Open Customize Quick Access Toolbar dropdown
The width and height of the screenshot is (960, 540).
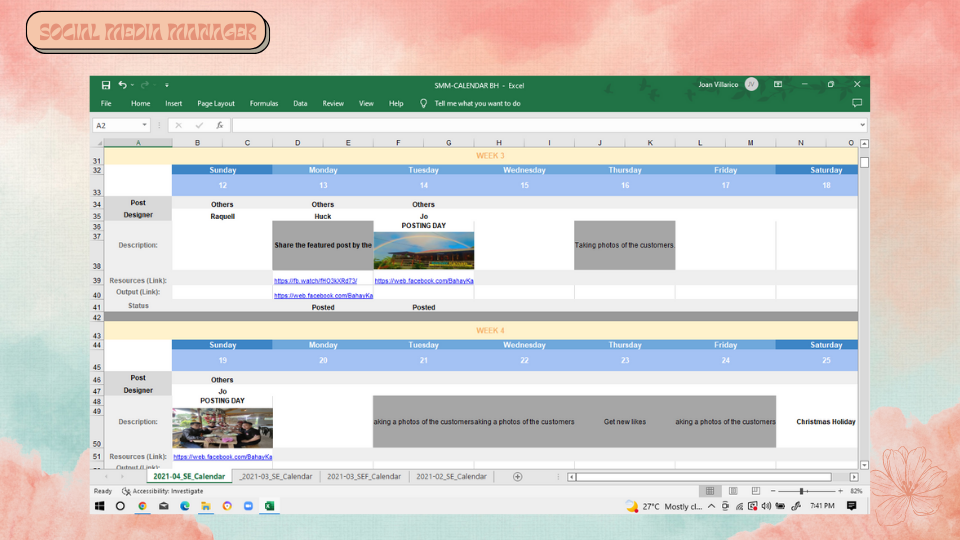tap(167, 85)
